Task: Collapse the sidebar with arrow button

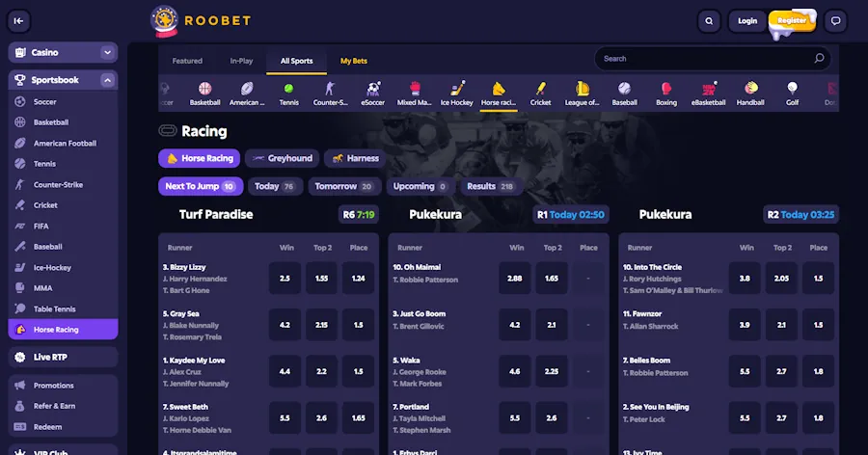Action: 18,21
